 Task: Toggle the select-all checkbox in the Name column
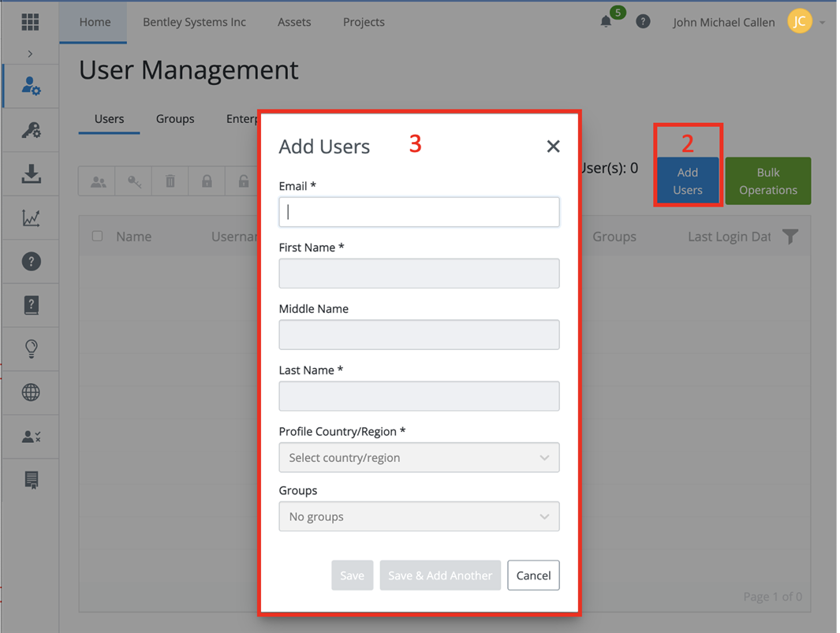[x=97, y=236]
